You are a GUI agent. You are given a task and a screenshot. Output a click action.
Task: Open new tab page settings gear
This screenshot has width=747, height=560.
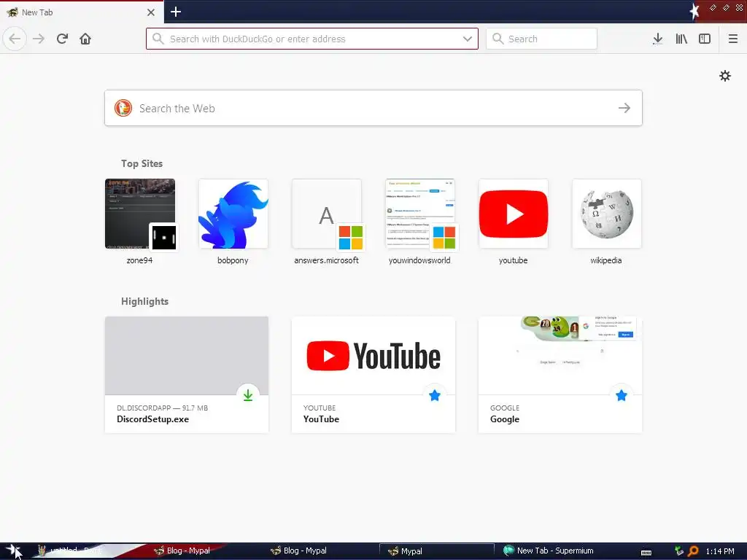click(x=724, y=76)
